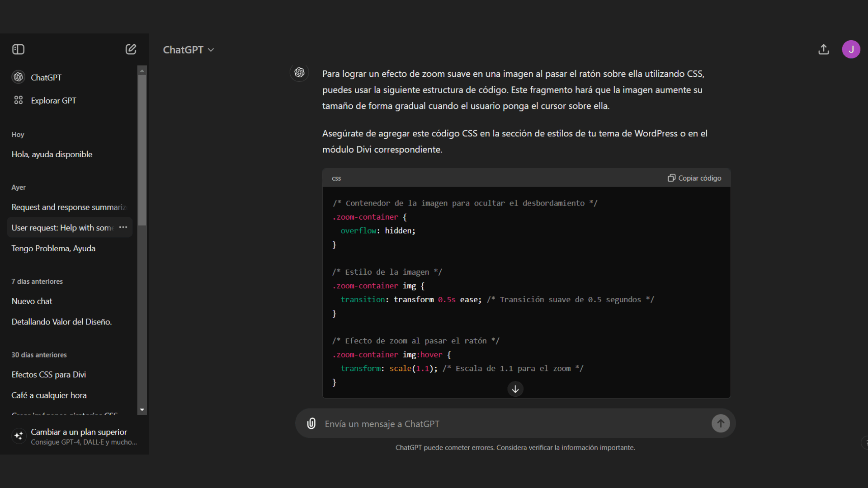Click the "Consigue GPT-4, DALL·E y mucho..." subtitle
This screenshot has height=488, width=868.
tap(84, 442)
